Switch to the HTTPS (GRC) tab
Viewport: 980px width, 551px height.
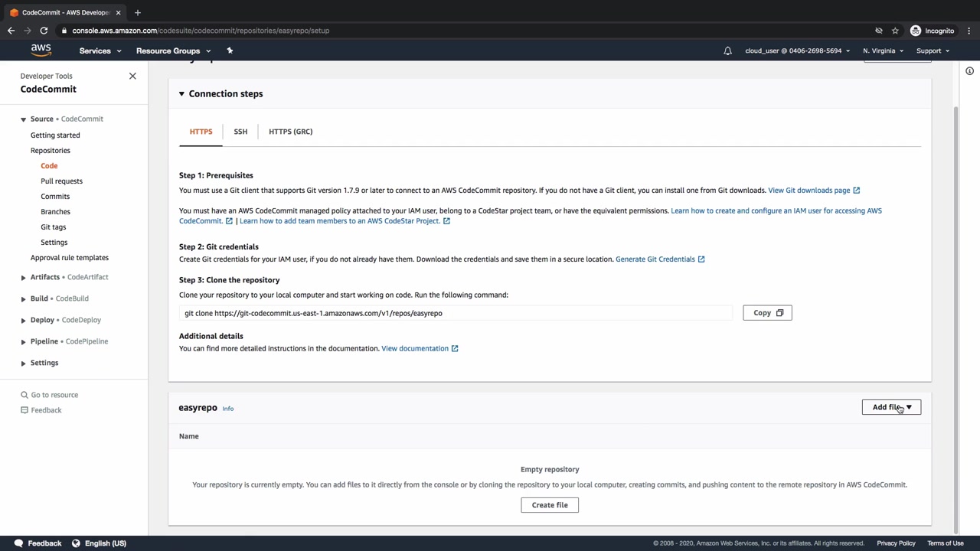pos(290,132)
